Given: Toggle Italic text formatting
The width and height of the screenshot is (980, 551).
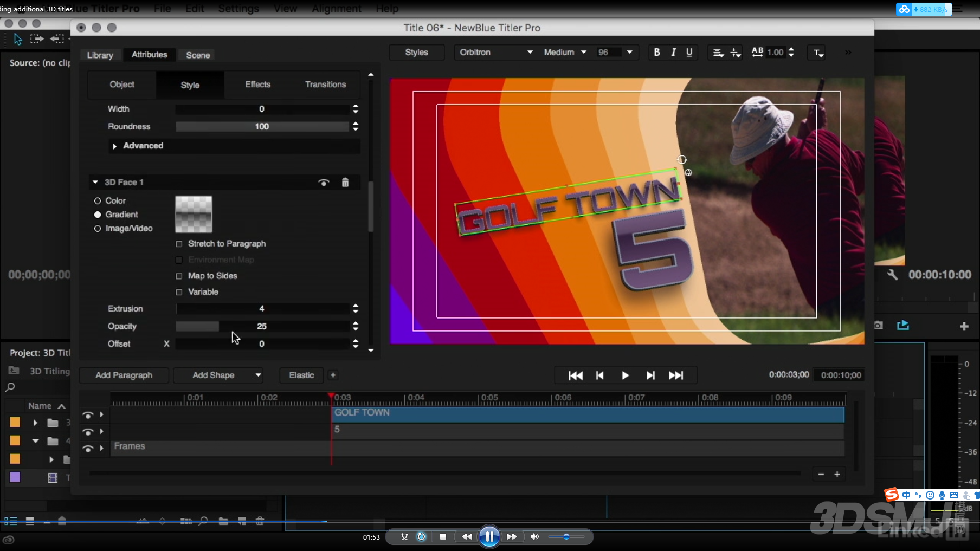Looking at the screenshot, I should (x=673, y=52).
